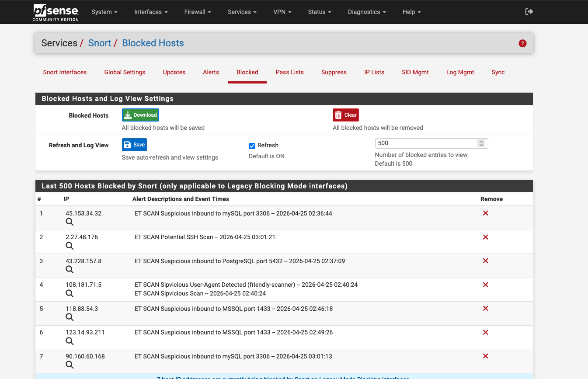Click magnifier icon under 108.181.71.5
The width and height of the screenshot is (588, 379).
click(x=70, y=293)
